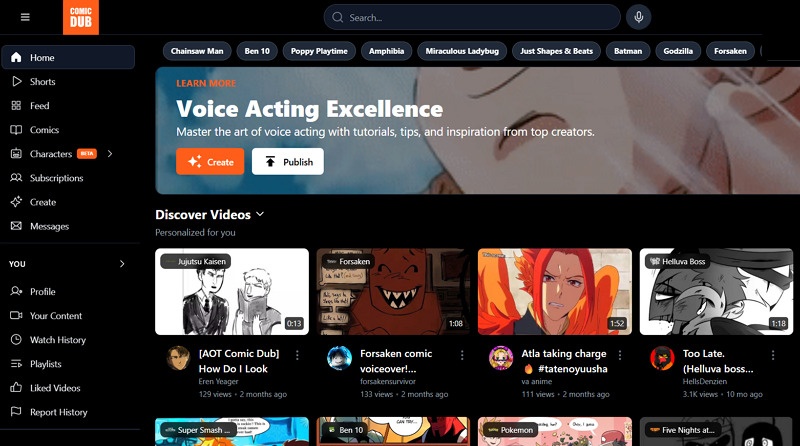800x446 pixels.
Task: Open options for Forsaken comic voiceover video
Action: pos(462,355)
